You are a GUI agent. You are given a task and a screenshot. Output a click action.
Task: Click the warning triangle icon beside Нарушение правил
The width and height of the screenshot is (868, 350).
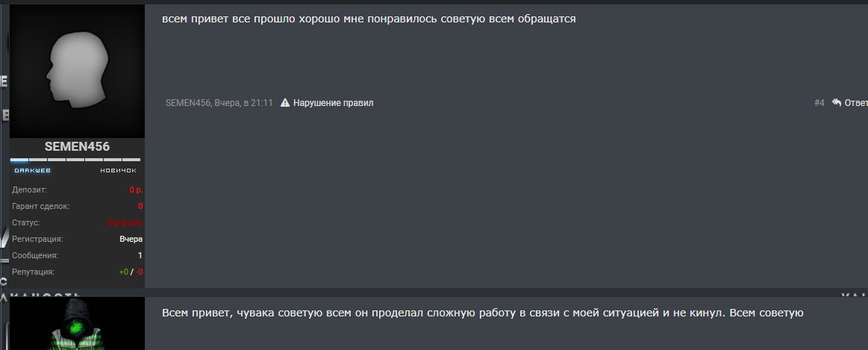point(285,102)
